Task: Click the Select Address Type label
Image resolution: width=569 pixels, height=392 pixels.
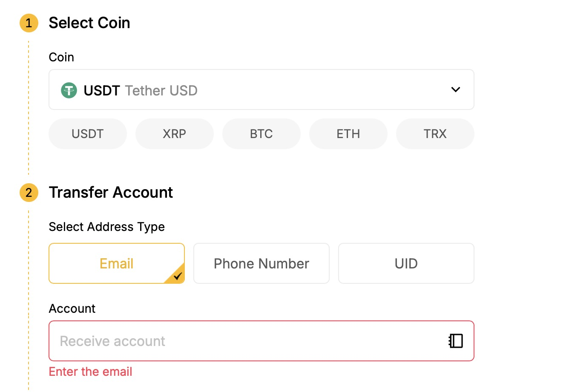Action: point(107,227)
